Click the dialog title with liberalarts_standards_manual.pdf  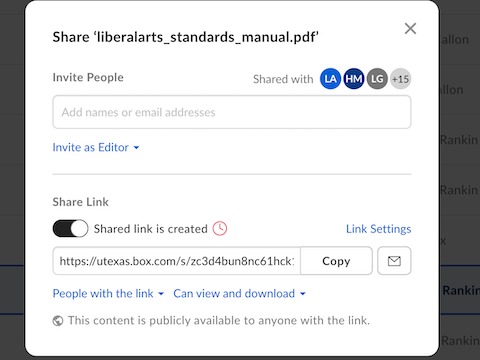click(186, 37)
